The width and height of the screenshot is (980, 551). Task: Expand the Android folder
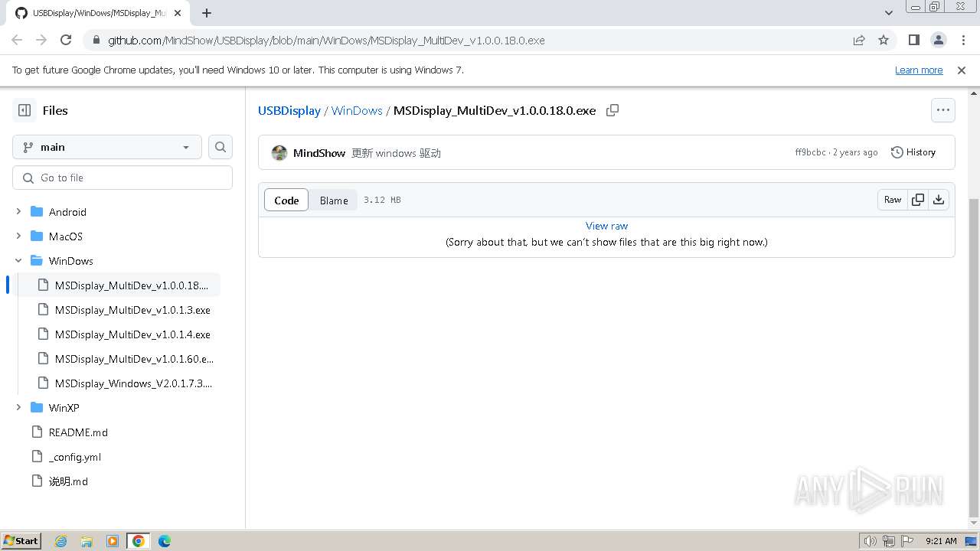coord(18,211)
